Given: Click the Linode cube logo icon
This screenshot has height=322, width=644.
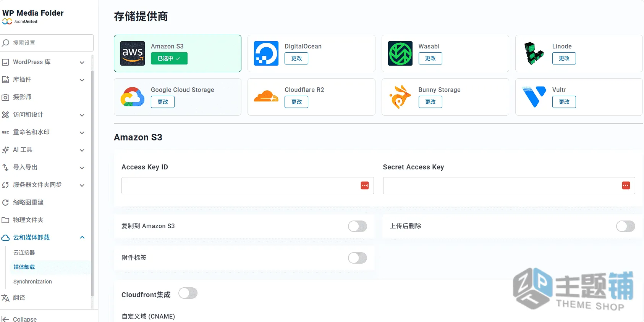Looking at the screenshot, I should (x=534, y=53).
